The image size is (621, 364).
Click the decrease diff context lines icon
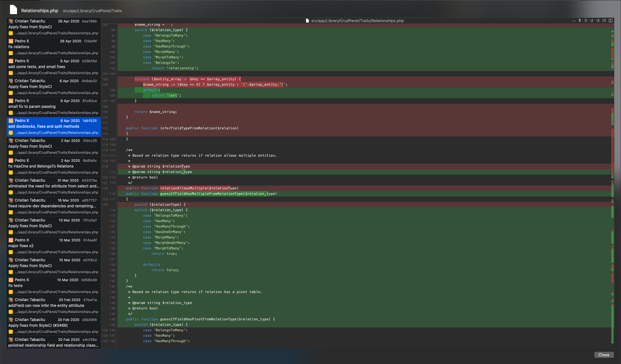tap(591, 21)
